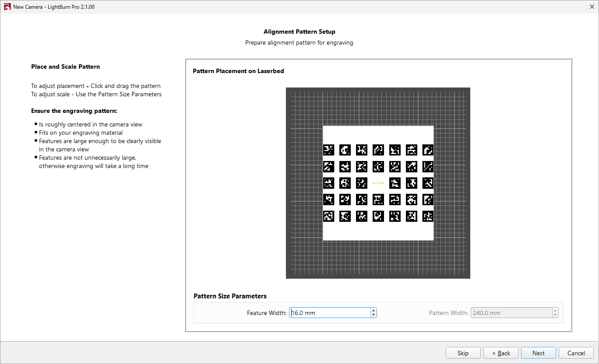Cancel the New Camera wizard
This screenshot has width=599, height=364.
[576, 353]
